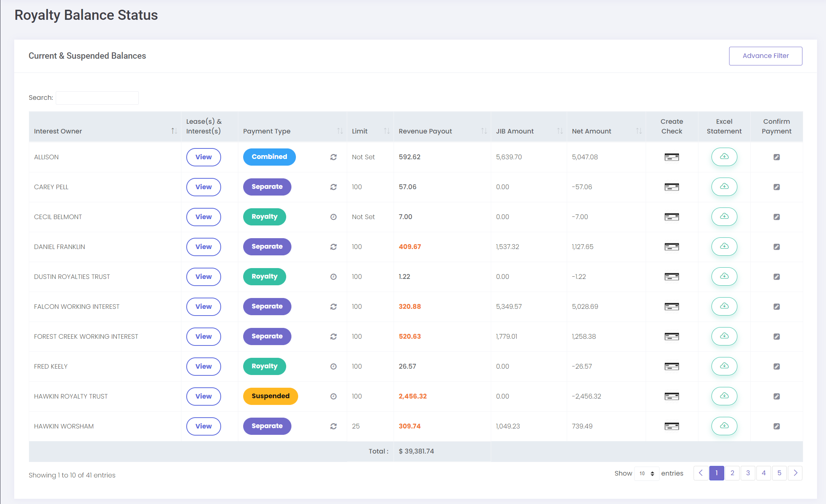Download Excel statement for CAREY PELL
Image resolution: width=826 pixels, height=504 pixels.
pyautogui.click(x=724, y=187)
